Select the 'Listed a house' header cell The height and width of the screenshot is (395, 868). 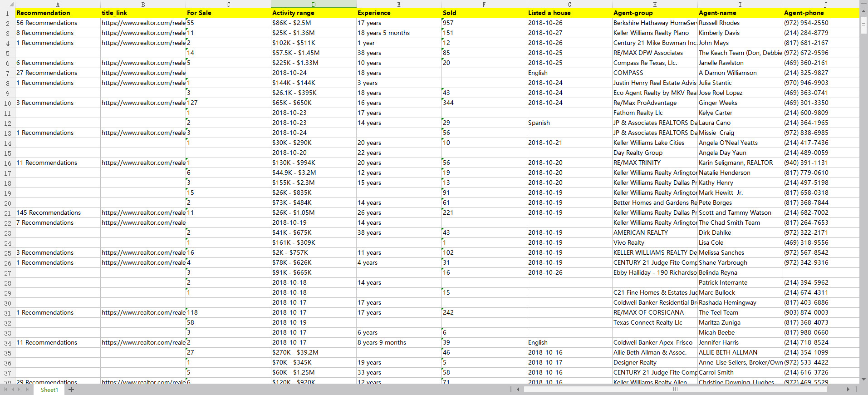[569, 13]
